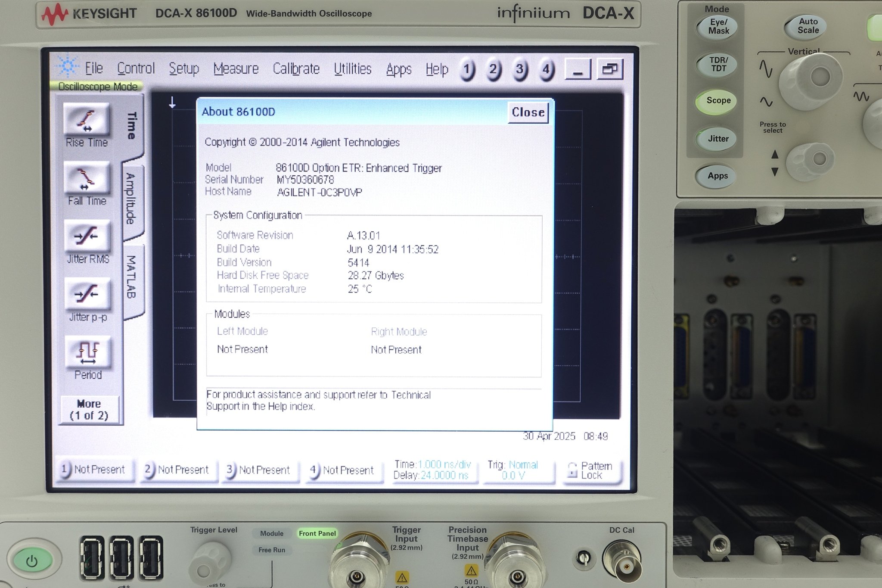Click the Rise Time measurement icon
Image resolution: width=882 pixels, height=588 pixels.
pos(87,119)
